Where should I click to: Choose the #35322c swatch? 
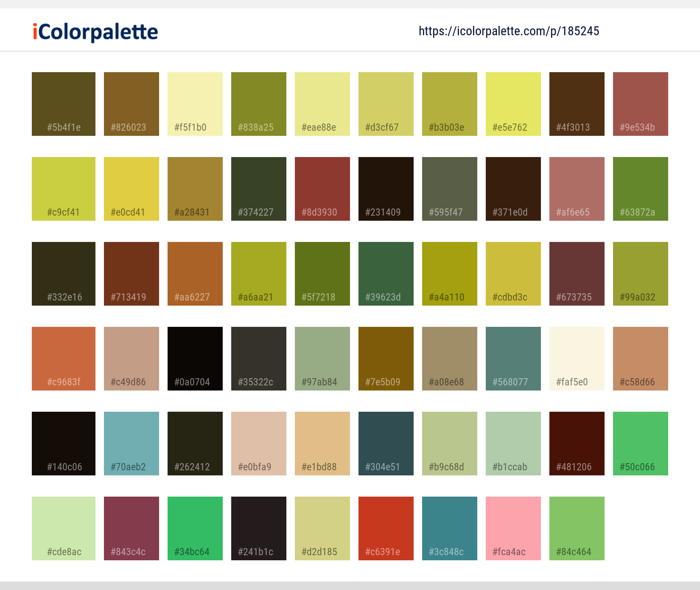[x=259, y=359]
